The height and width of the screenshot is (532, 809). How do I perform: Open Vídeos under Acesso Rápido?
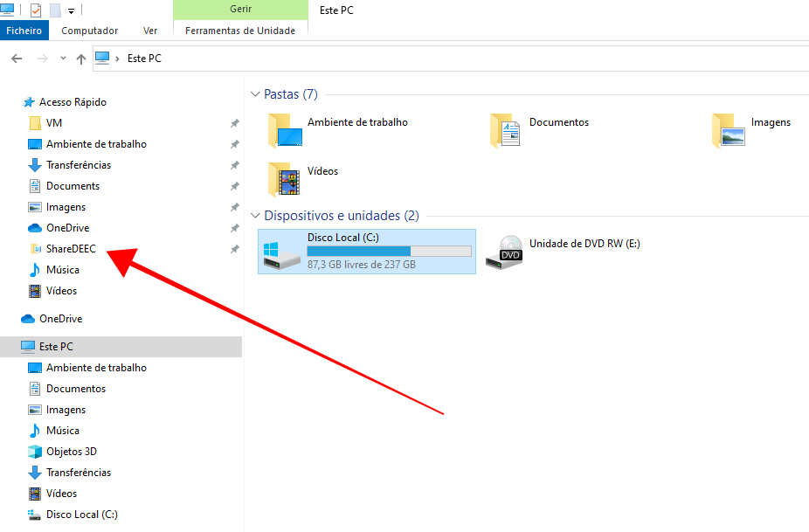[x=61, y=291]
